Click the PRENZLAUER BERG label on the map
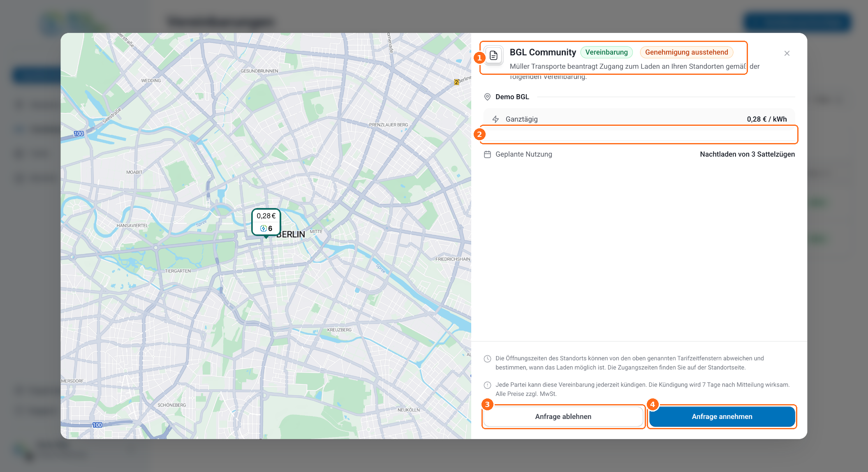 click(388, 125)
